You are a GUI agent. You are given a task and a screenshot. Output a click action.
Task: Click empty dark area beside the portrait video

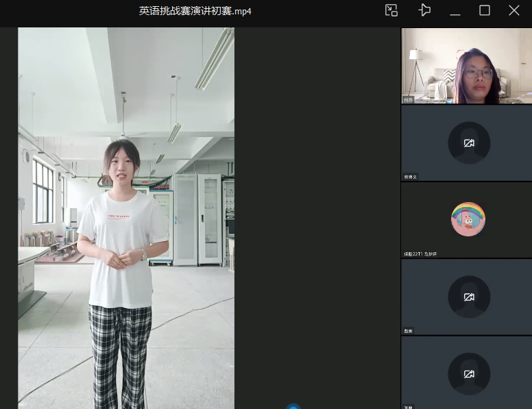coord(315,206)
